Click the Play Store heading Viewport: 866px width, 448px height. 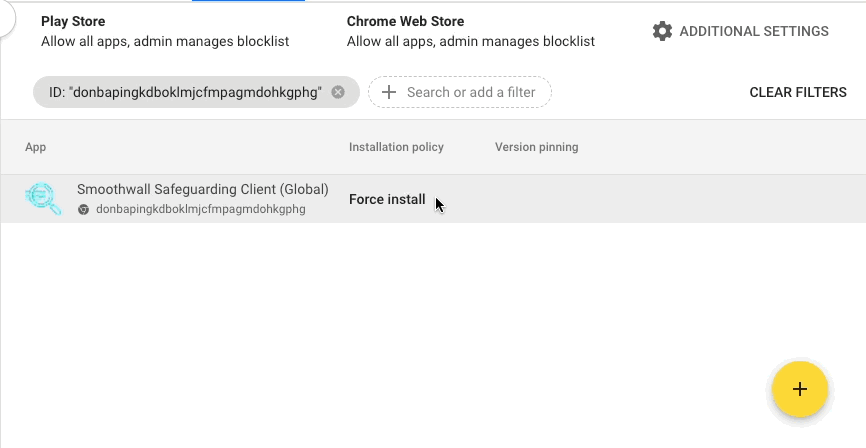click(x=73, y=22)
